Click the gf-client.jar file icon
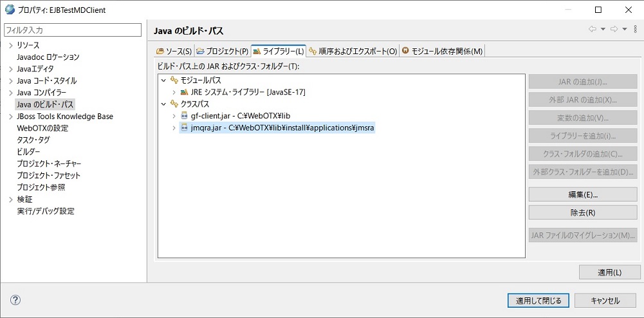Screen dimensions: 644x318 (185, 116)
